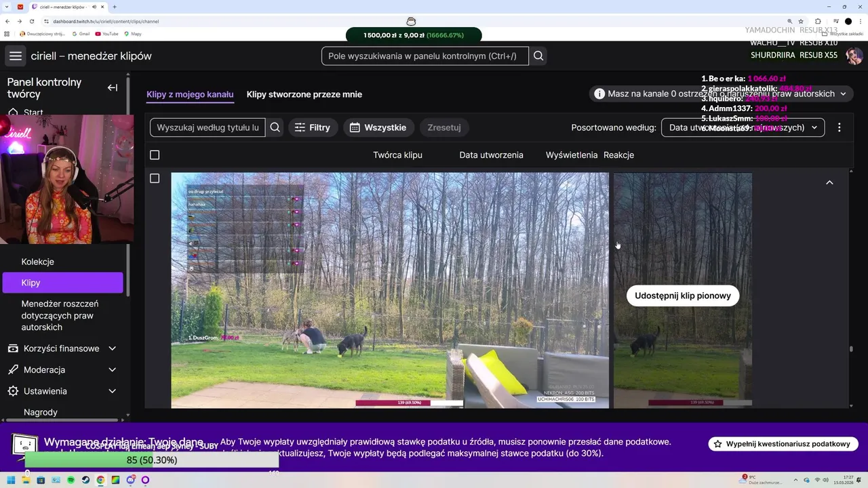Click Udostępnij klip pionowy button
The image size is (868, 488).
pos(683,296)
